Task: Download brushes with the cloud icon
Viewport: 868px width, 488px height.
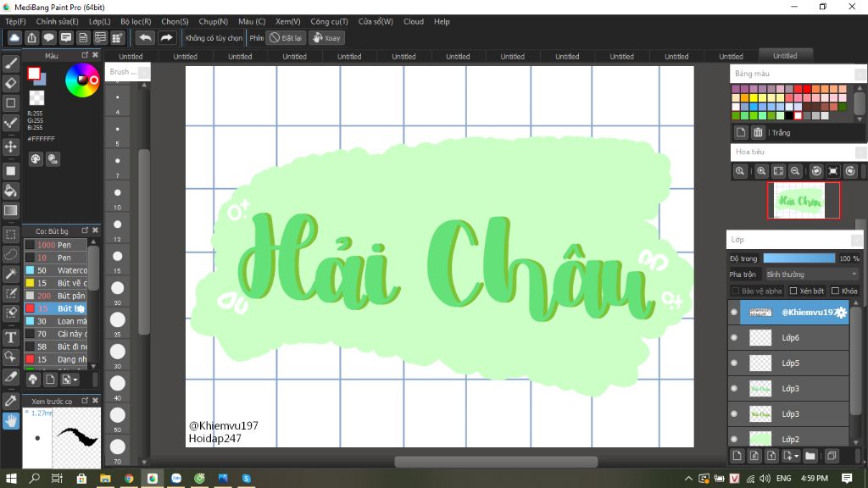Action: [33, 380]
